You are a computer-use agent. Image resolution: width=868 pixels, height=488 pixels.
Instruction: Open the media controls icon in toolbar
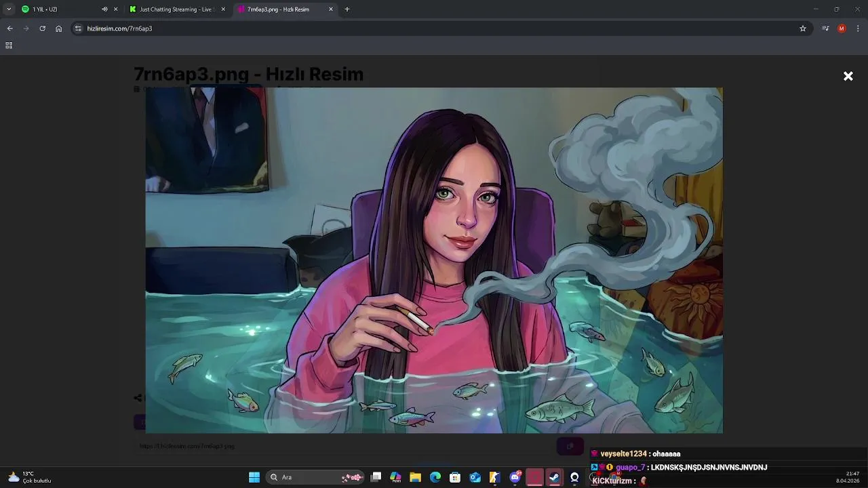click(825, 28)
